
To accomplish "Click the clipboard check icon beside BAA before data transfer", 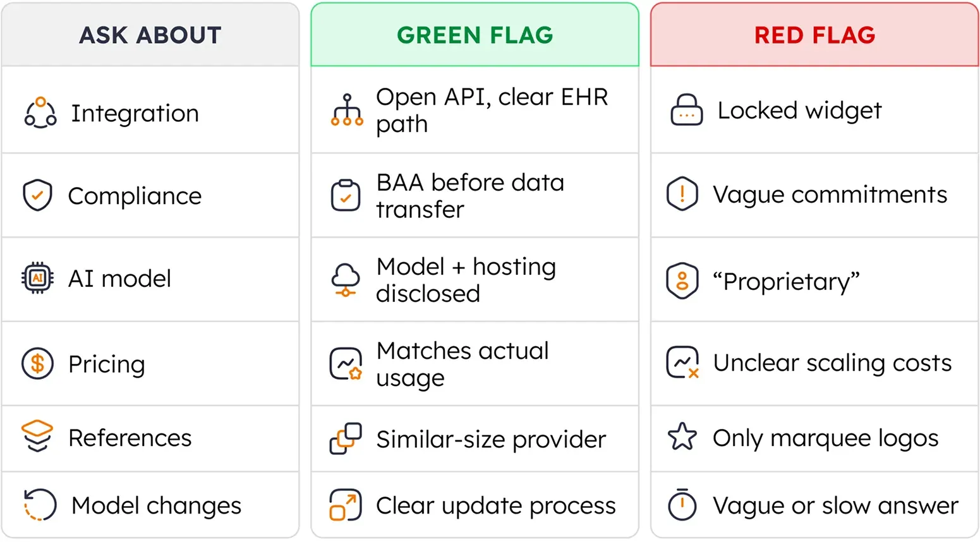I will coord(346,195).
